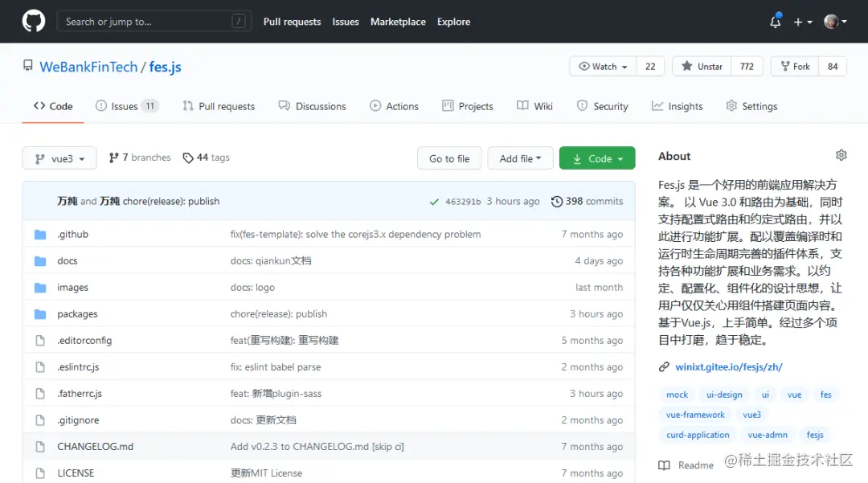Select the Issues tab
This screenshot has height=483, width=868.
point(127,106)
